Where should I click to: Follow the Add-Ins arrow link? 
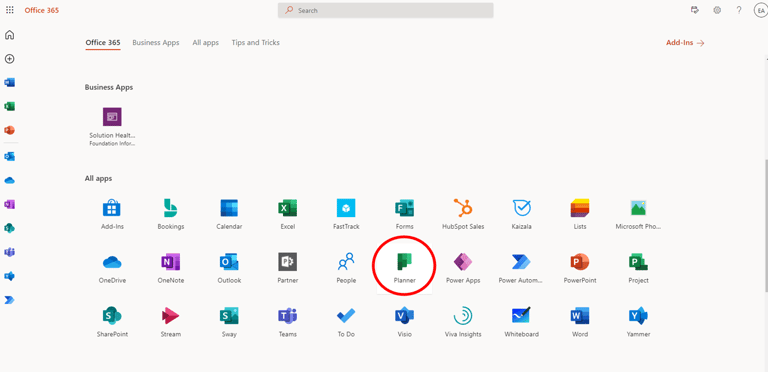coord(685,43)
